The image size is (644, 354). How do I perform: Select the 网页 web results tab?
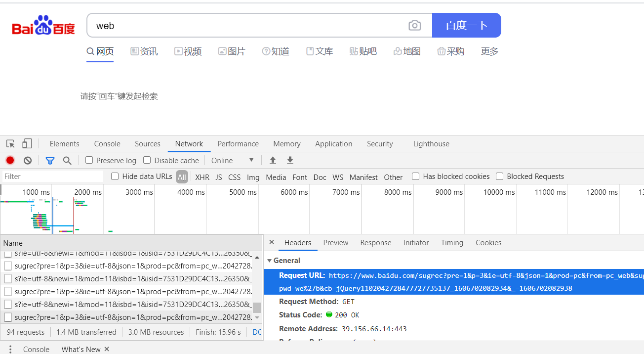(x=100, y=51)
